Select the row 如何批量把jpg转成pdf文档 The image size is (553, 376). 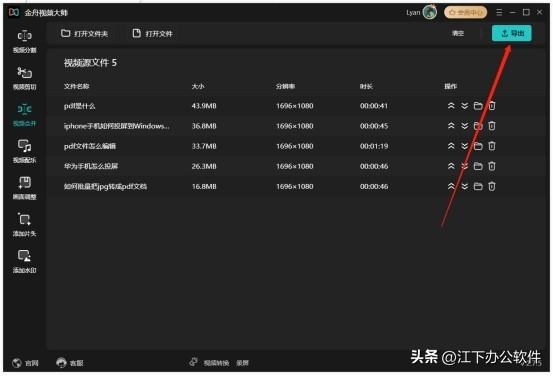[x=296, y=186]
